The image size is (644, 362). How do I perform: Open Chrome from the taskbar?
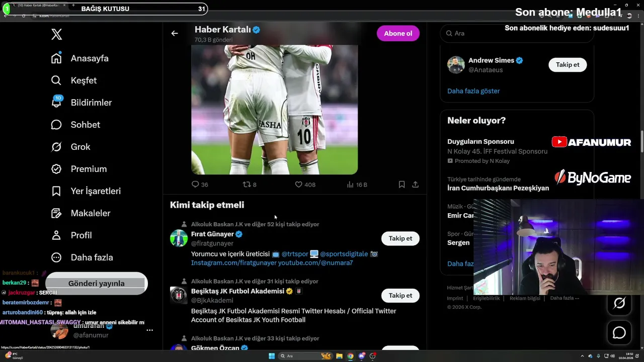pos(350,356)
